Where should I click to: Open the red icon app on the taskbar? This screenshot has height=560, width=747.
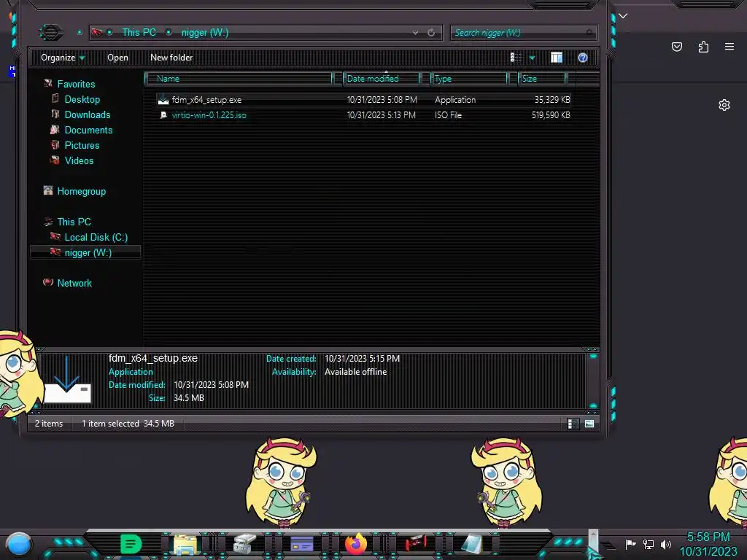point(415,542)
